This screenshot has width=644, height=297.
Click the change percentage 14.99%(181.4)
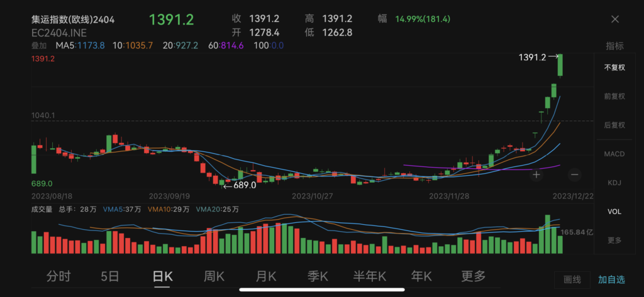pos(423,19)
